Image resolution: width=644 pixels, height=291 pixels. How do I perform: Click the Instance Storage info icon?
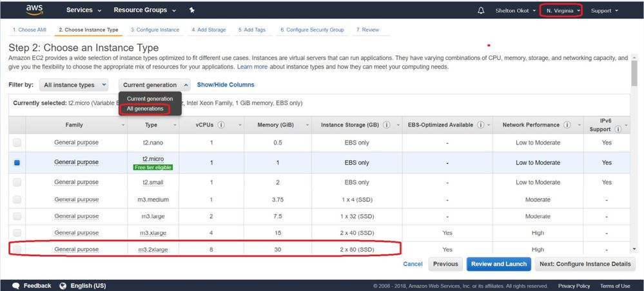(x=386, y=125)
